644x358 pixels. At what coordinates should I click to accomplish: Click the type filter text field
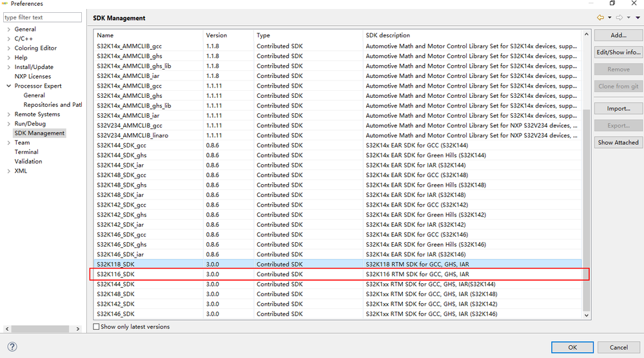(43, 17)
